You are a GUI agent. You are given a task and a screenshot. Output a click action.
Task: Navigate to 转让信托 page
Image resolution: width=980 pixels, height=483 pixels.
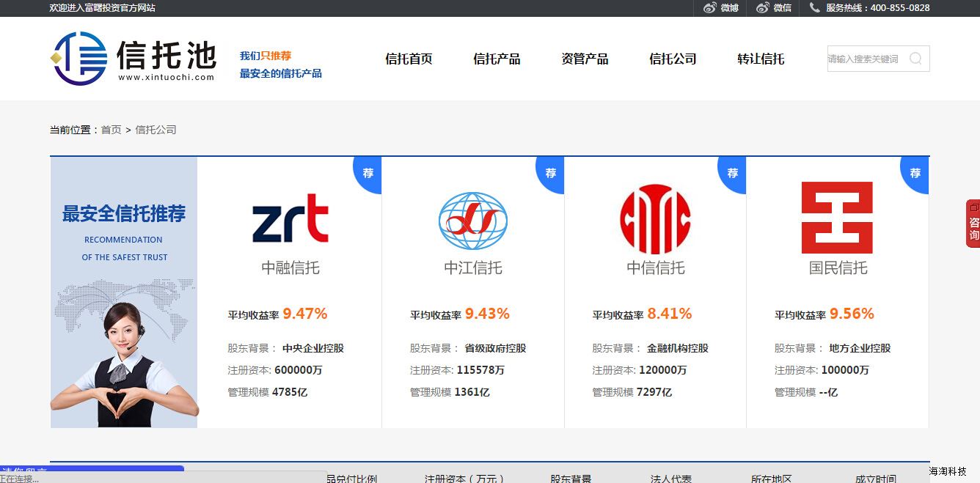pyautogui.click(x=761, y=59)
